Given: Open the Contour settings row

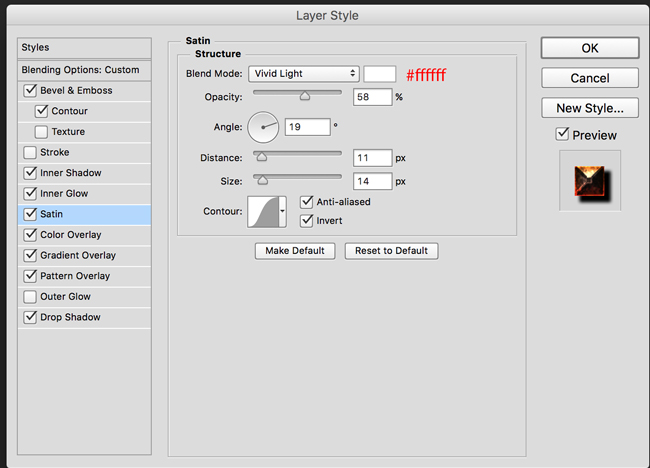Looking at the screenshot, I should point(70,111).
